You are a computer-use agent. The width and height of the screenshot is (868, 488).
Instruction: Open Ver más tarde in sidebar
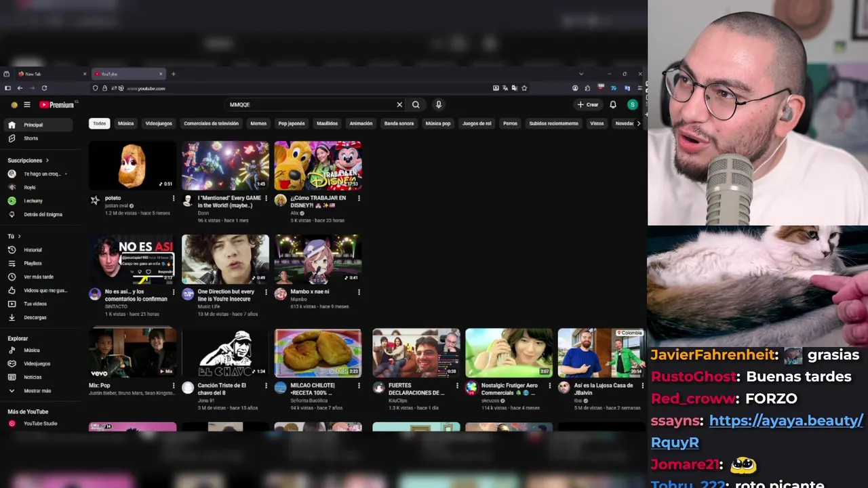pos(38,277)
